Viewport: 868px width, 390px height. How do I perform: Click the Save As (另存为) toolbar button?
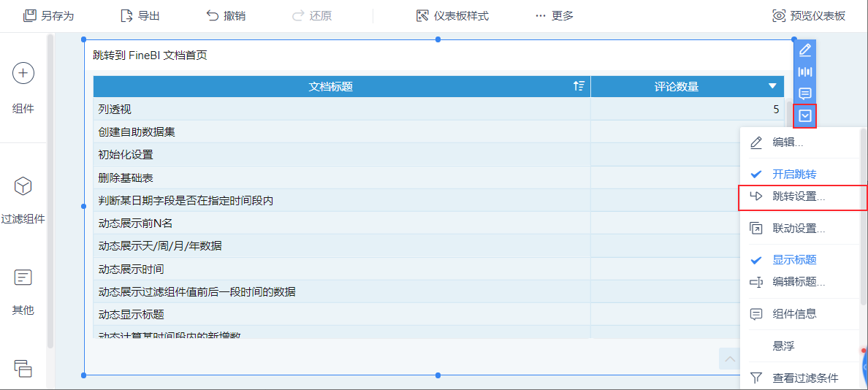48,15
